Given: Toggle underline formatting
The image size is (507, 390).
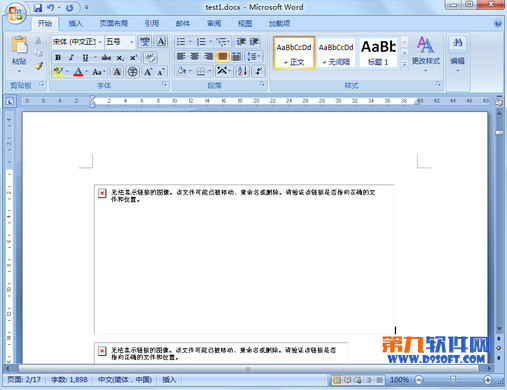Looking at the screenshot, I should pos(85,57).
